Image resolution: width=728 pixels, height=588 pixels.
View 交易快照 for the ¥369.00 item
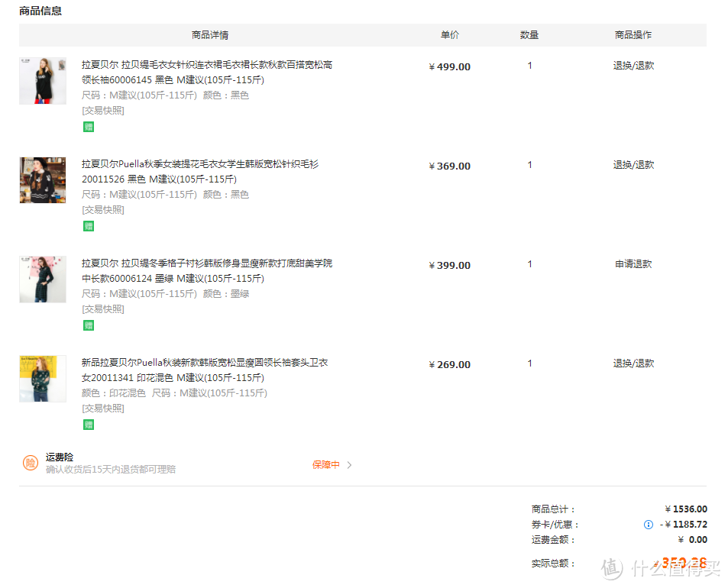tap(103, 210)
